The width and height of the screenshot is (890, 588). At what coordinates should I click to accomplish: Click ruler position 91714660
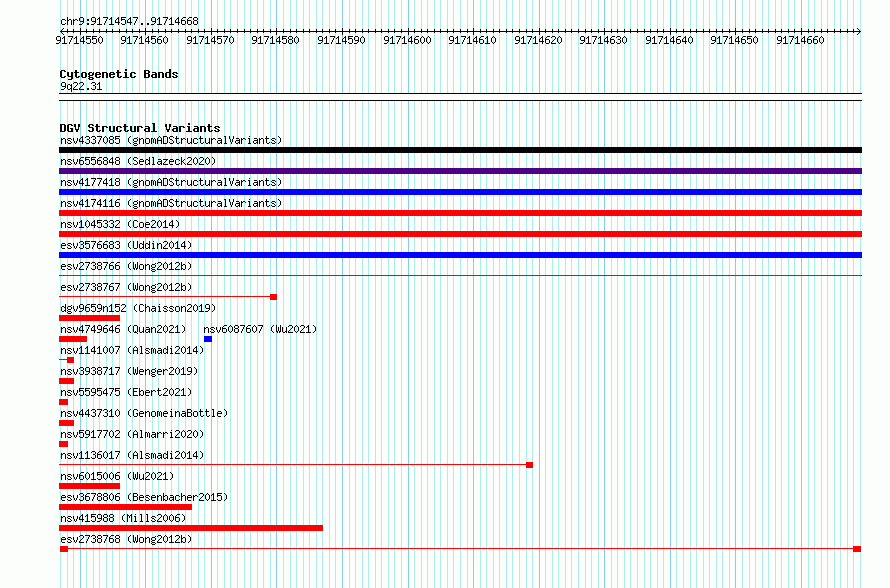click(x=800, y=40)
